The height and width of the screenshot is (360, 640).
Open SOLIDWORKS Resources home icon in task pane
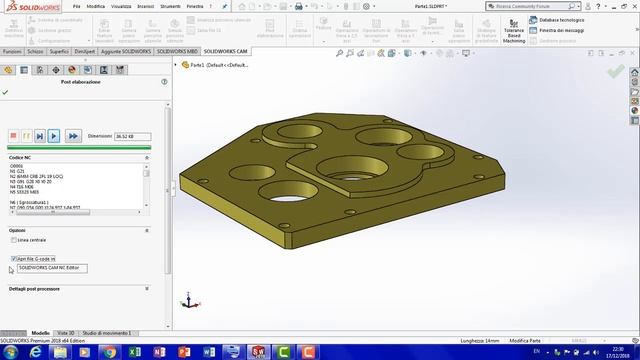point(635,72)
